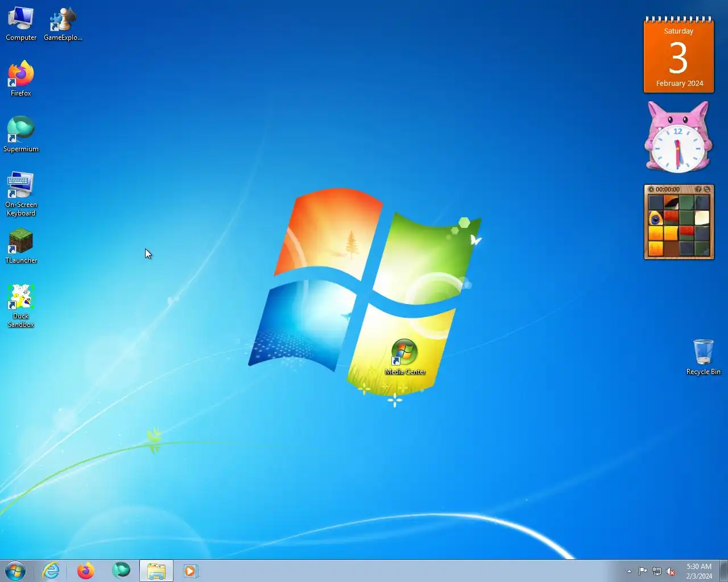Screen dimensions: 728x582
Task: Click the white puzzle tile
Action: pos(702,218)
